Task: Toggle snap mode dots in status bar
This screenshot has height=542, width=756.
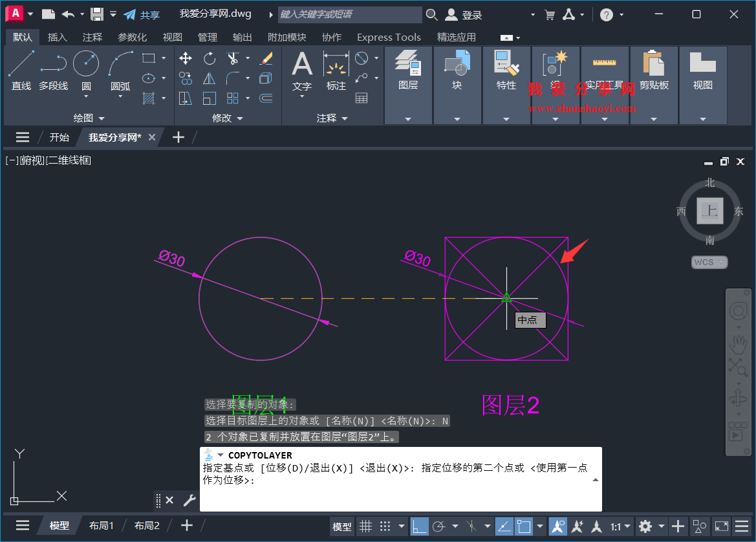Action: pyautogui.click(x=385, y=526)
